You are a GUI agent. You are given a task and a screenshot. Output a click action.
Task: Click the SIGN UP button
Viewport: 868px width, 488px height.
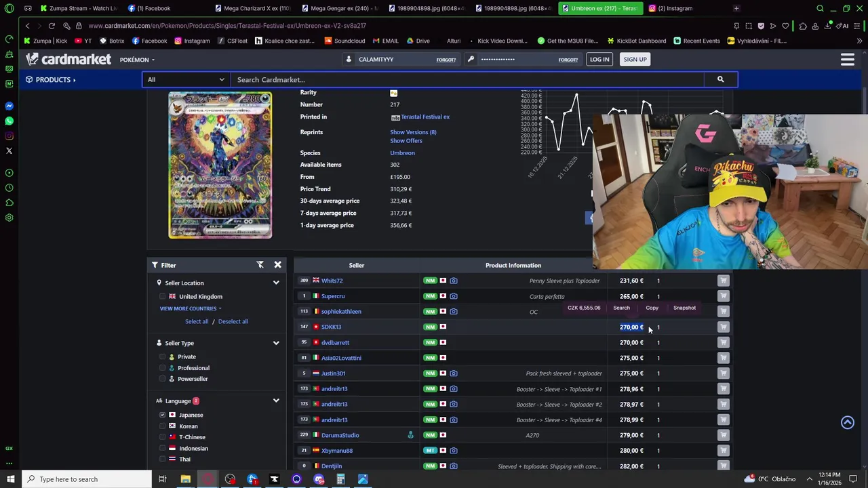(x=635, y=60)
